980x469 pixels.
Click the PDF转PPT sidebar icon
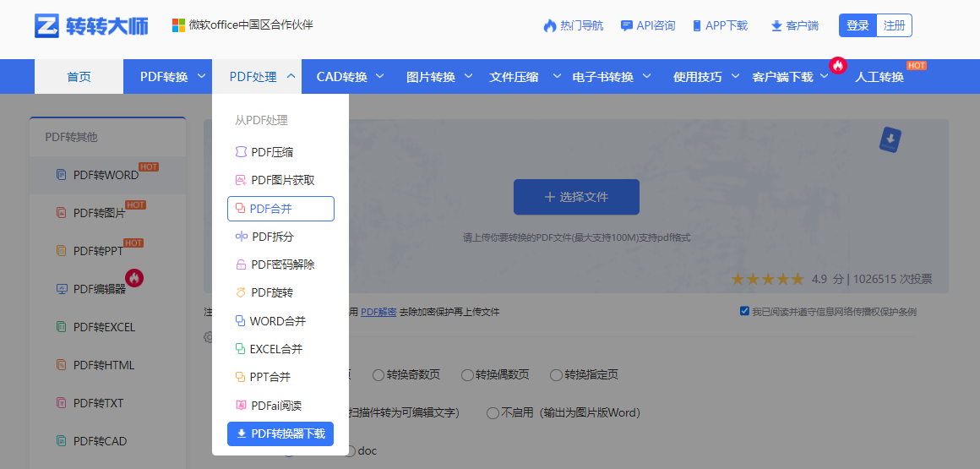point(61,251)
